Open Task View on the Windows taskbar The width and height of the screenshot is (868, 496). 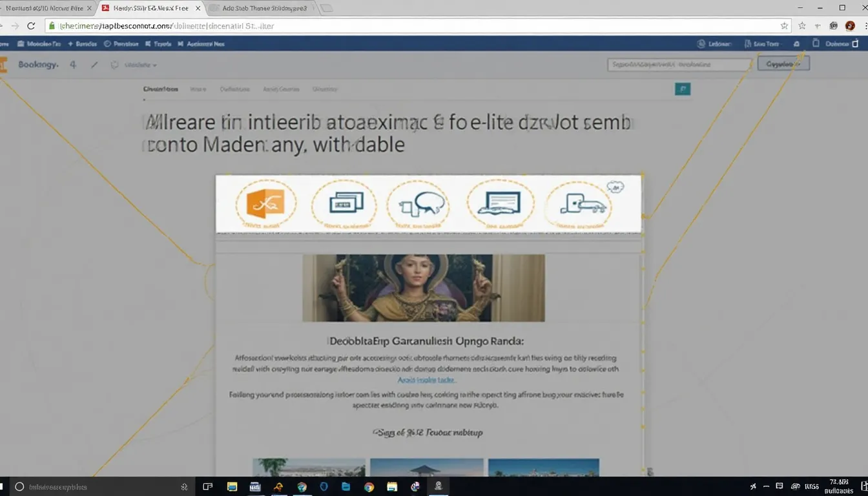(x=208, y=486)
